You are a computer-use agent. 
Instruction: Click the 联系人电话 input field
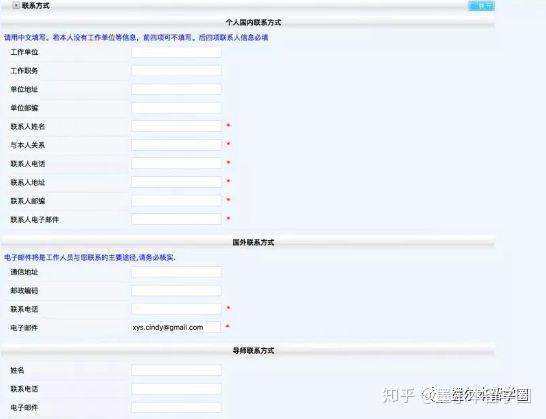pyautogui.click(x=176, y=163)
